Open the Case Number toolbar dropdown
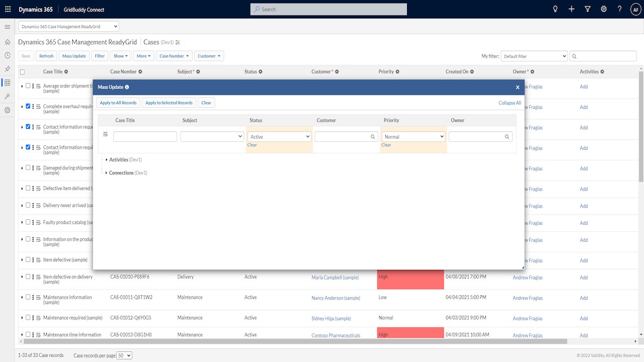 coord(174,56)
